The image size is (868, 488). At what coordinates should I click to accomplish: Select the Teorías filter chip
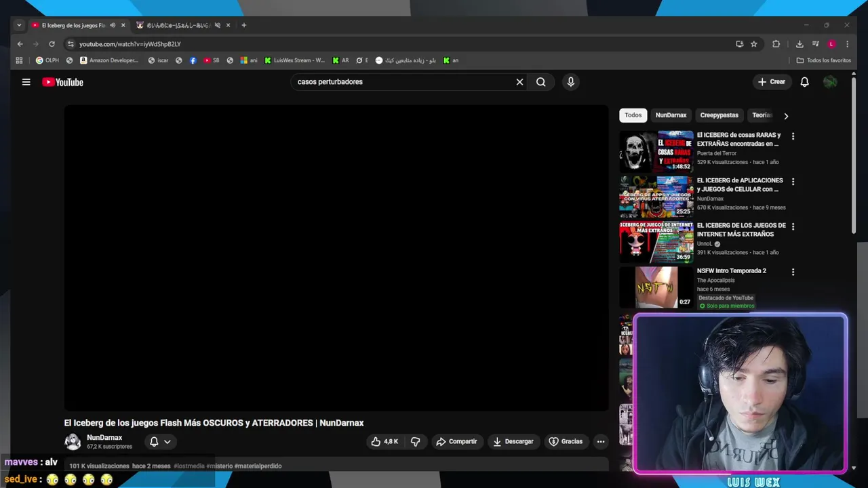click(762, 115)
